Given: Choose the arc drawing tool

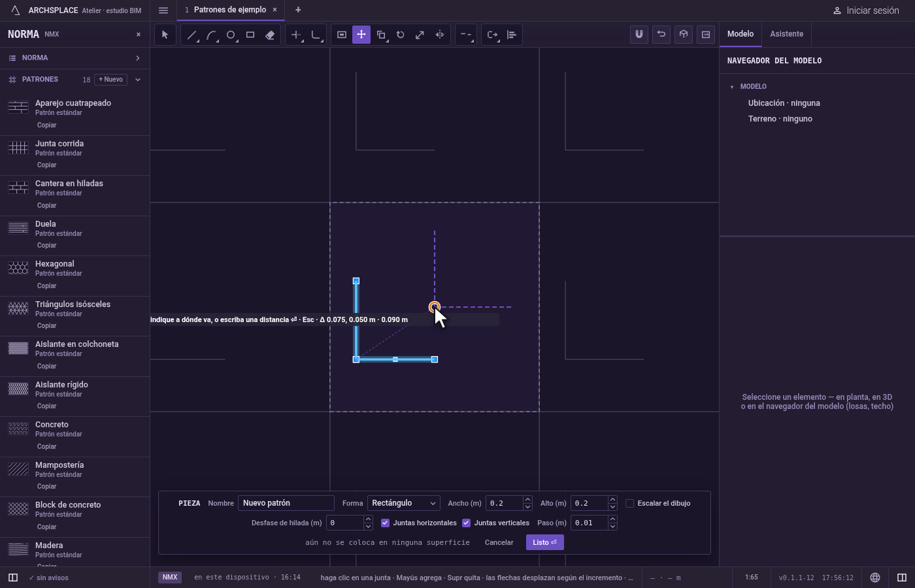Looking at the screenshot, I should 211,35.
